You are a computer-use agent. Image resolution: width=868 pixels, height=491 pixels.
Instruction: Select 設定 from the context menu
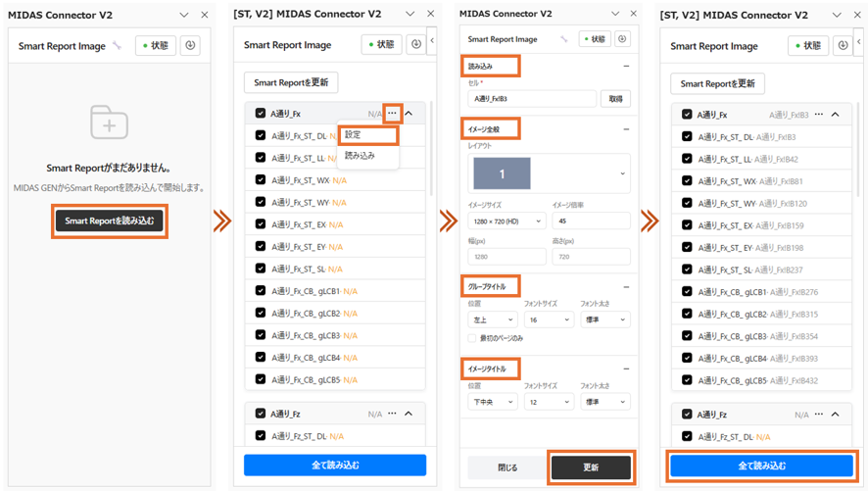click(x=368, y=134)
